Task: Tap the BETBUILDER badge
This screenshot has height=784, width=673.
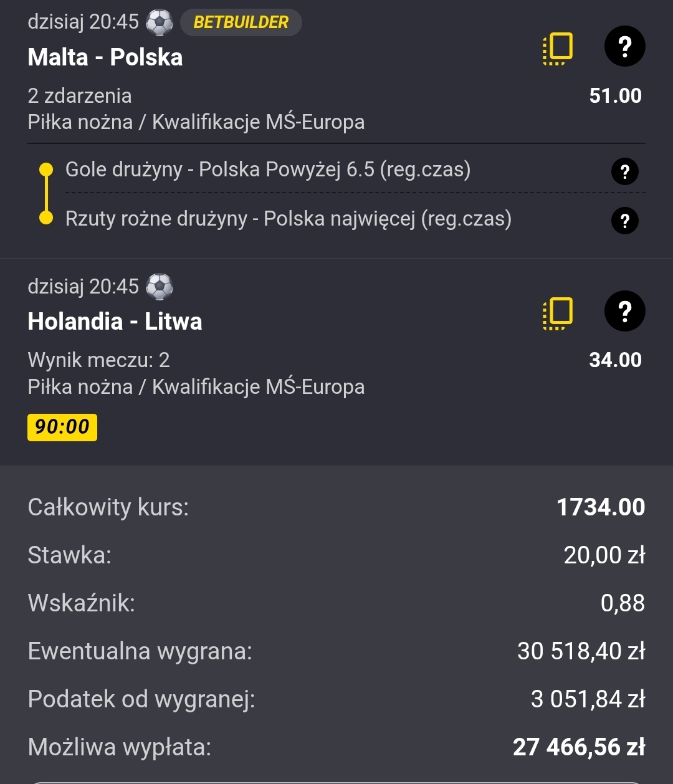Action: click(x=241, y=23)
